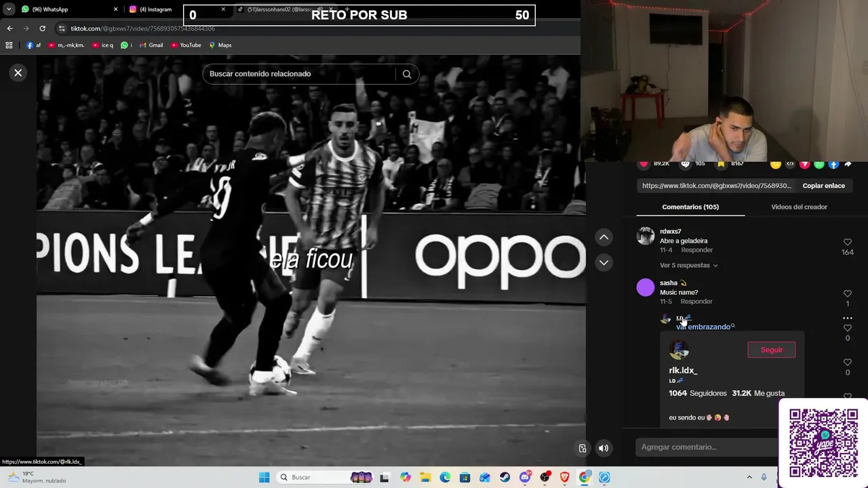Share via the red send-to-friends icon
Viewport: 868px width, 488px height.
tap(805, 164)
